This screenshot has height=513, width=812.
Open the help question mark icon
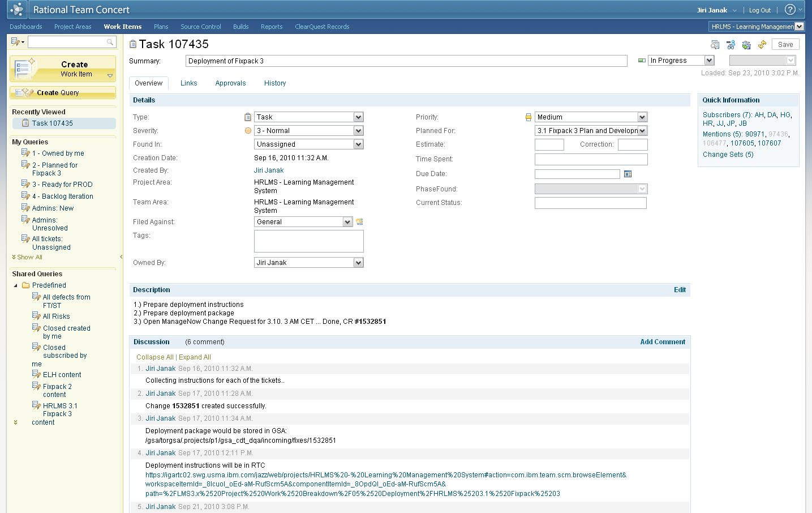click(790, 10)
